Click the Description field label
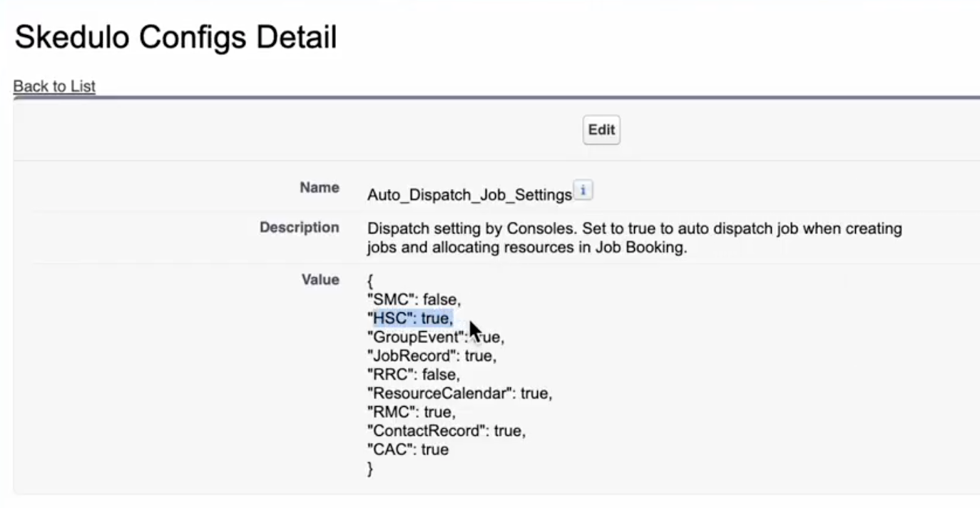Image resolution: width=980 pixels, height=508 pixels. 300,228
